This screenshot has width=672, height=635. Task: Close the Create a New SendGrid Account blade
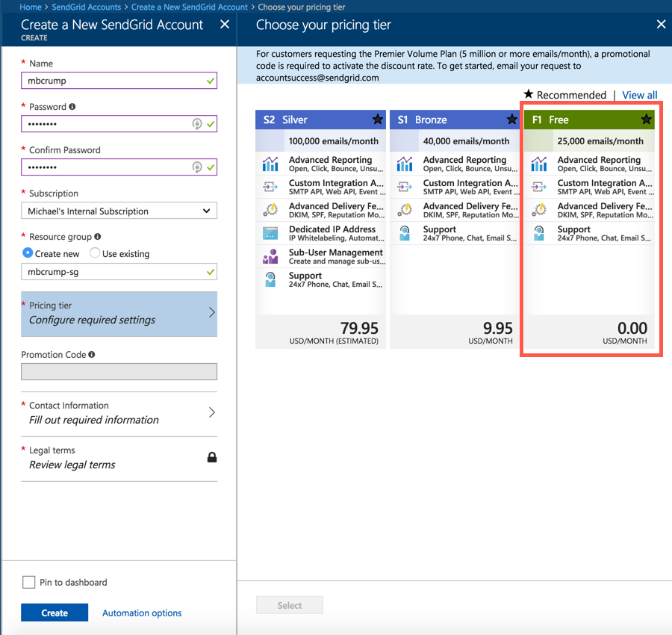[x=225, y=25]
